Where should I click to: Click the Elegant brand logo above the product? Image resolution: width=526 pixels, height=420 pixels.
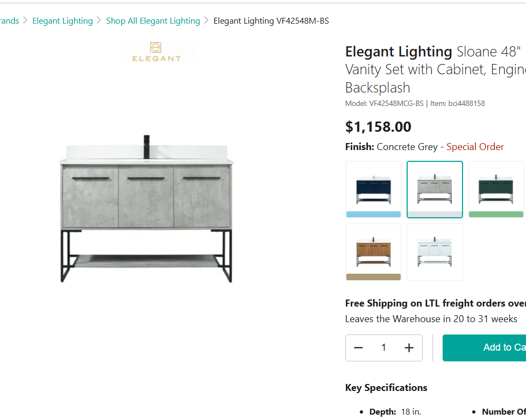point(157,52)
